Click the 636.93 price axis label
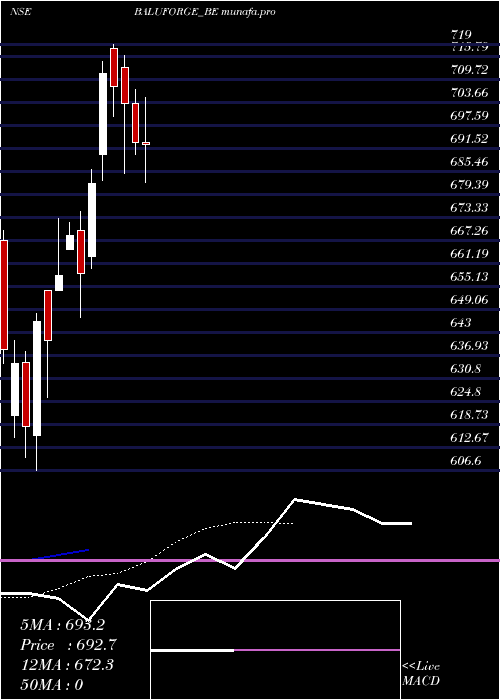This screenshot has height=700, width=500. tap(469, 346)
